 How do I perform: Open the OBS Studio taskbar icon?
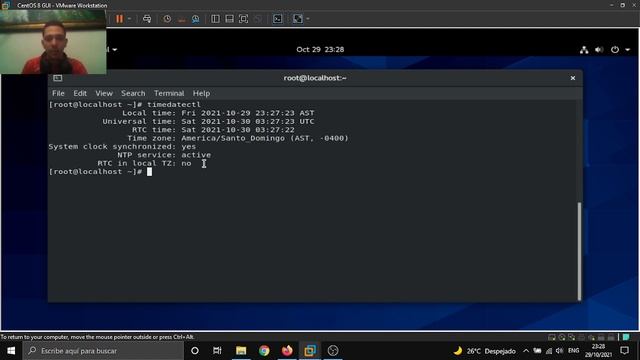click(333, 351)
